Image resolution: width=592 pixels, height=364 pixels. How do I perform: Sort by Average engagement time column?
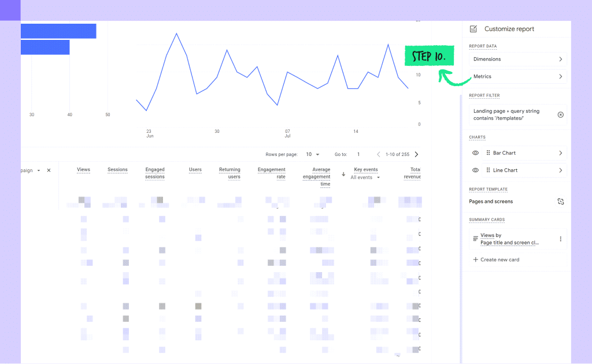pos(316,177)
